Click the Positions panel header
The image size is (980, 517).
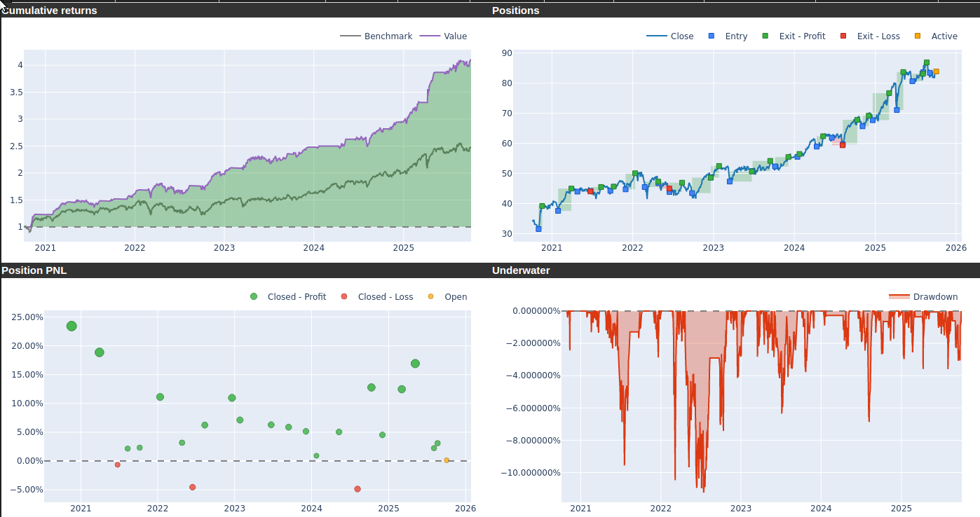(x=516, y=11)
